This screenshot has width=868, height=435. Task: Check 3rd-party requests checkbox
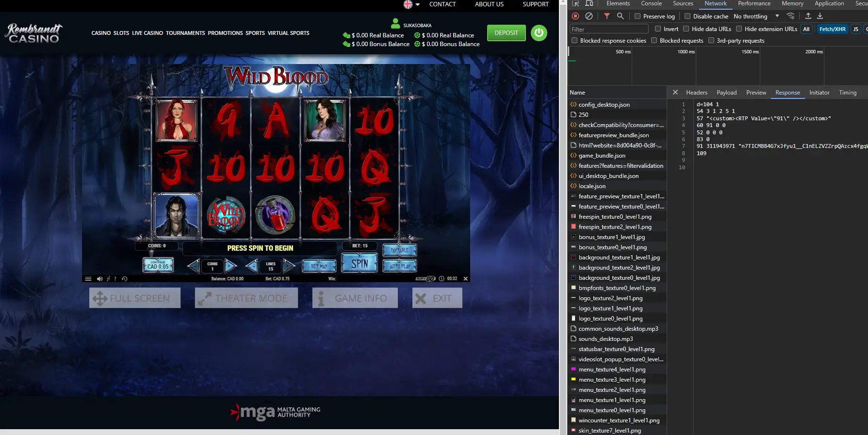click(711, 40)
